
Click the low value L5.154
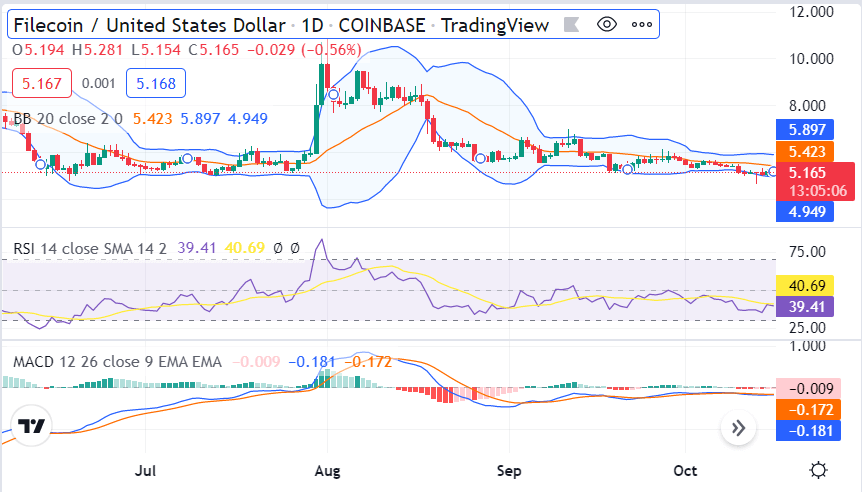coord(156,50)
